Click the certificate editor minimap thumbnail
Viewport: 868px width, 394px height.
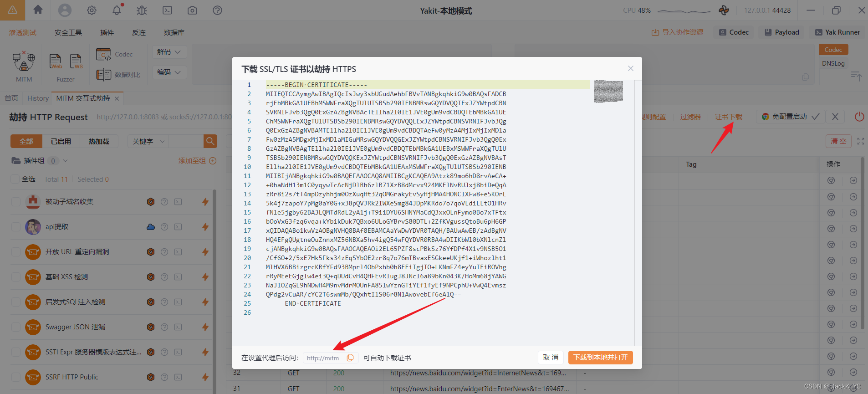608,91
